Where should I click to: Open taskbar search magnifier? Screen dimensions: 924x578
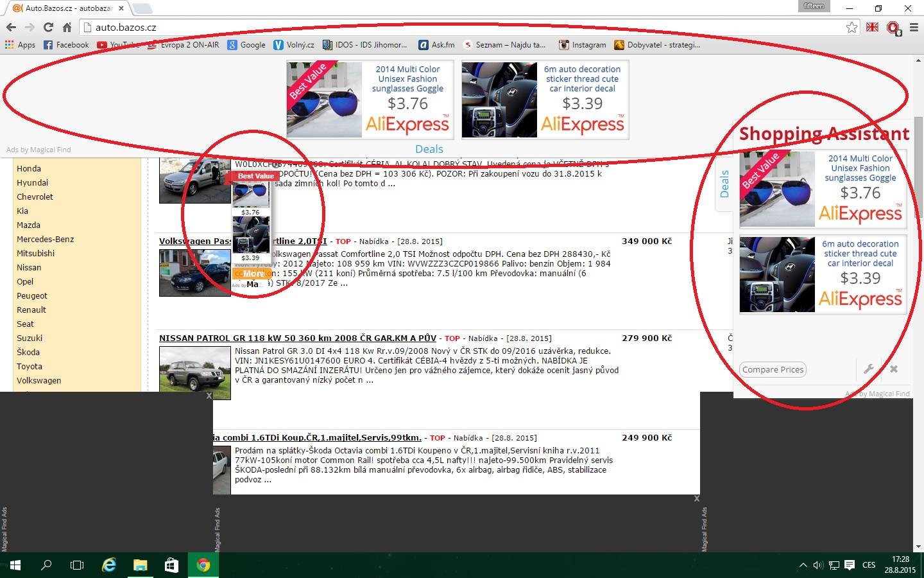pyautogui.click(x=46, y=565)
